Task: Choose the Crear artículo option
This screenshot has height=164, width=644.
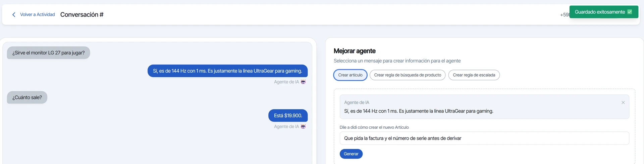Action: [x=350, y=75]
